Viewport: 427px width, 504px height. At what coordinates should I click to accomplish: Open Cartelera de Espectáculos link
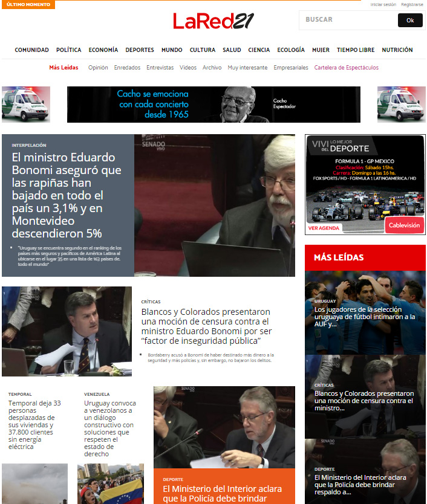pos(346,68)
